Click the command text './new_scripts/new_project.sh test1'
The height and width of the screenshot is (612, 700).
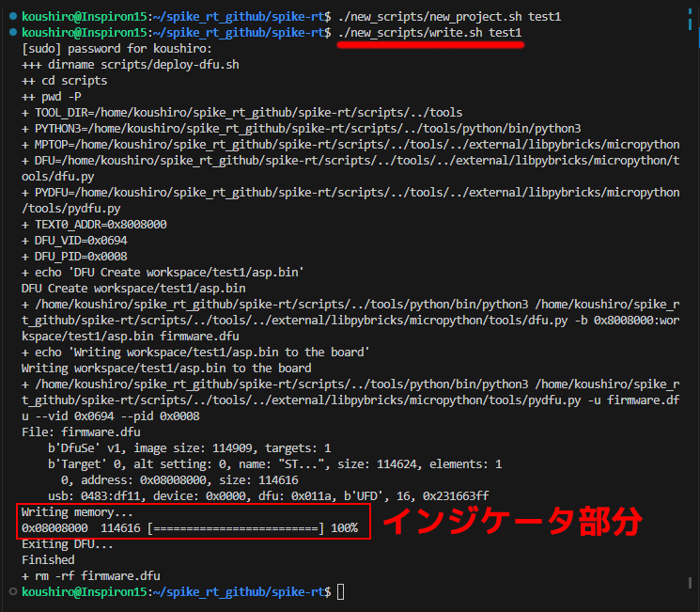[449, 17]
